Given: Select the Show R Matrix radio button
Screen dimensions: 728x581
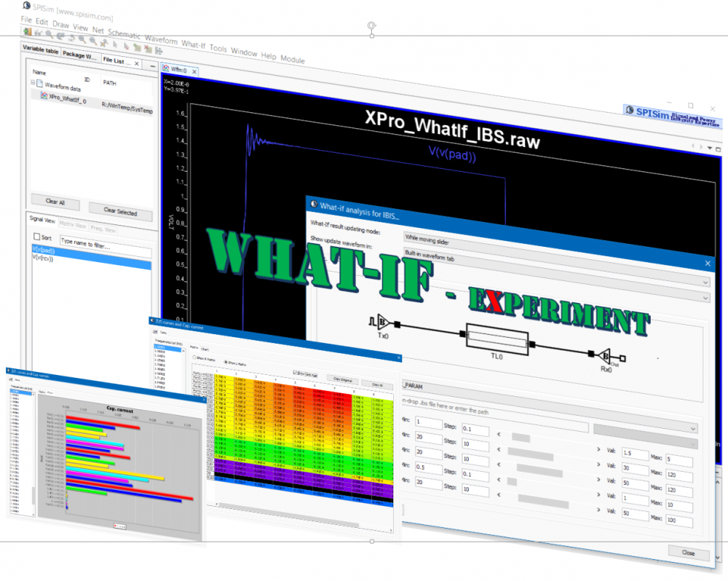Looking at the screenshot, I should (x=194, y=357).
